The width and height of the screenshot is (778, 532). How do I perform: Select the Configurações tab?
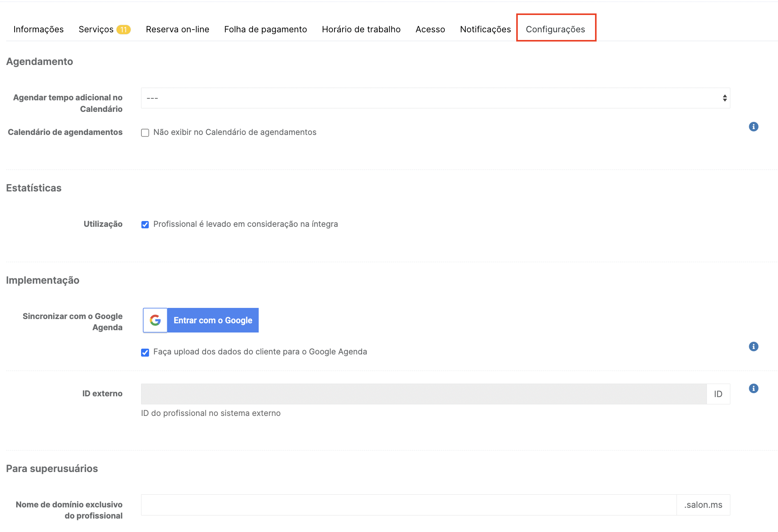555,30
